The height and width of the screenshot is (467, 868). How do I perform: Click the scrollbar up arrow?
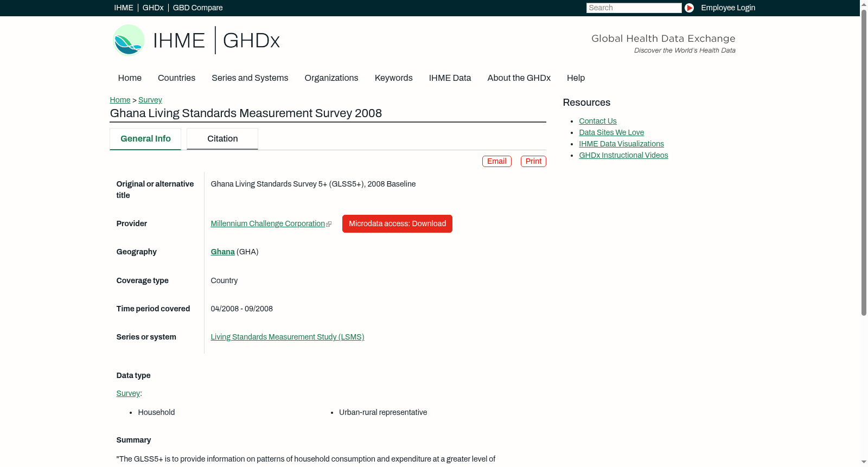[x=864, y=4]
